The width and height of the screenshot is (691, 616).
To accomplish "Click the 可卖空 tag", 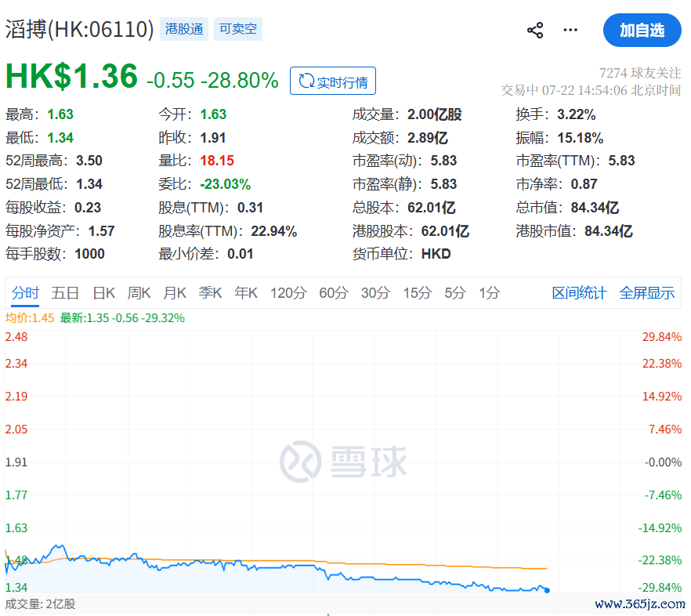I will [x=238, y=29].
